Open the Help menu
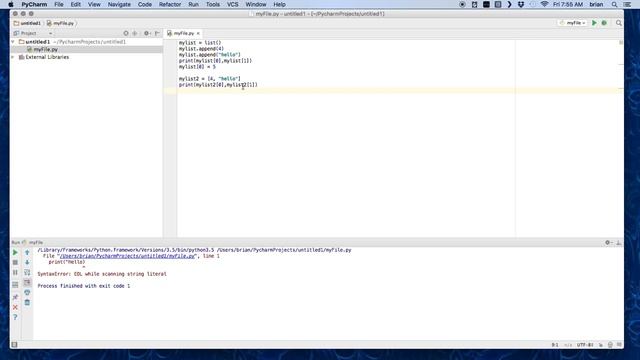640x360 pixels. 279,4
